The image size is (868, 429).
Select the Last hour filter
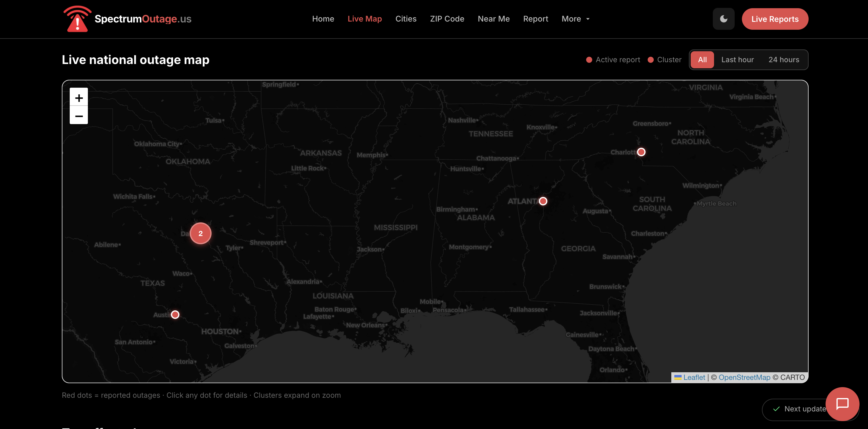point(737,60)
